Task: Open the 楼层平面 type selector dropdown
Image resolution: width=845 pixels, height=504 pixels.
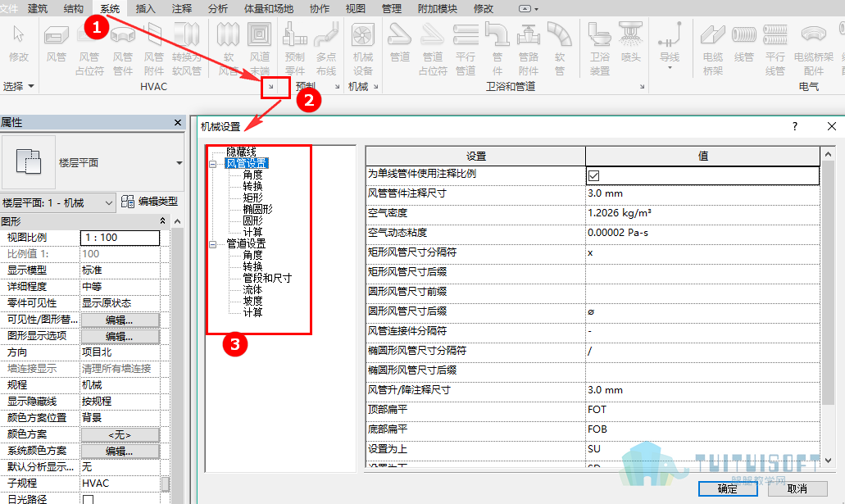Action: point(179,163)
